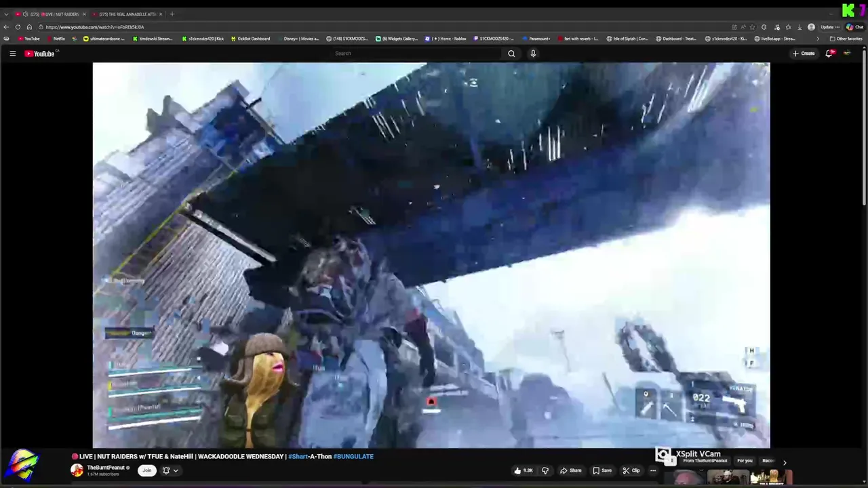The image size is (868, 488).
Task: Open the YouTube bookmark
Action: click(x=28, y=39)
